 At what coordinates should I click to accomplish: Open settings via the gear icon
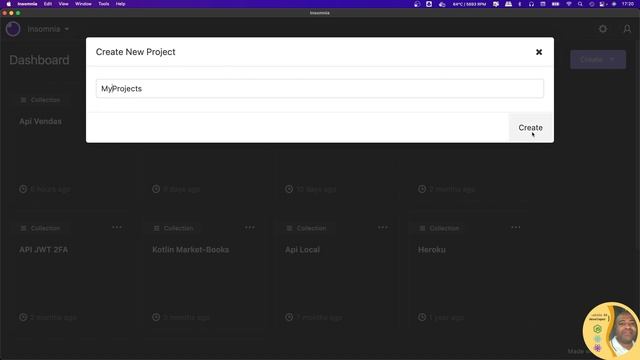coord(602,29)
